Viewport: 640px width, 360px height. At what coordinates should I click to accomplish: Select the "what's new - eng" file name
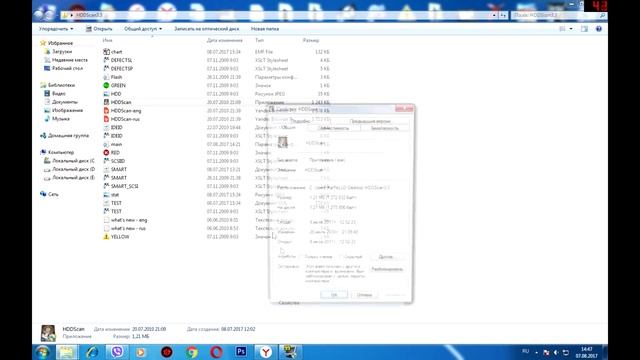pos(129,220)
